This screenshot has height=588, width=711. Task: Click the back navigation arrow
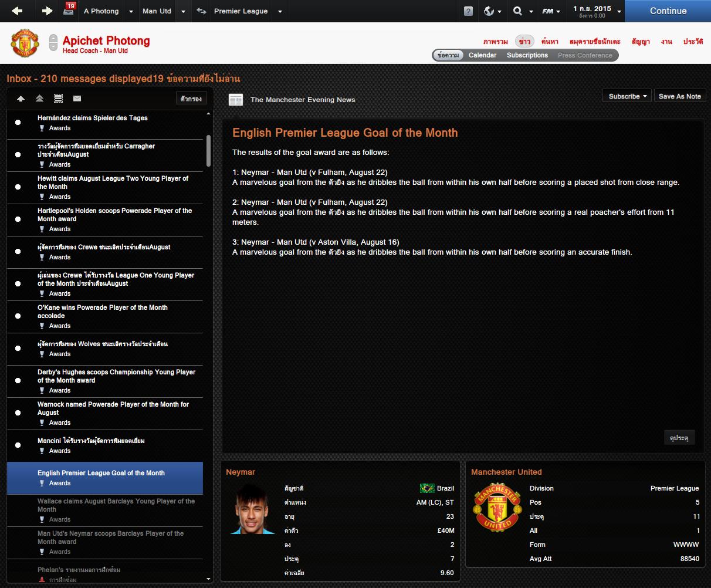17,11
